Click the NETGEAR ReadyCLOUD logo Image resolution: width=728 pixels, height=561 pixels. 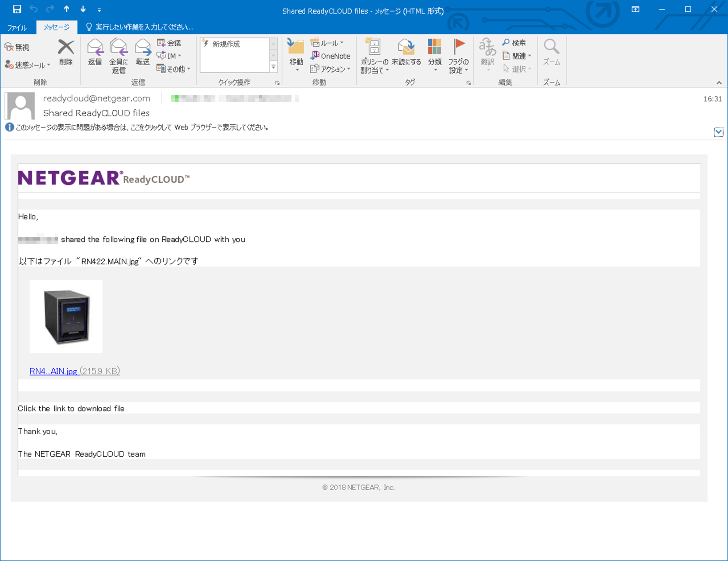pyautogui.click(x=104, y=178)
